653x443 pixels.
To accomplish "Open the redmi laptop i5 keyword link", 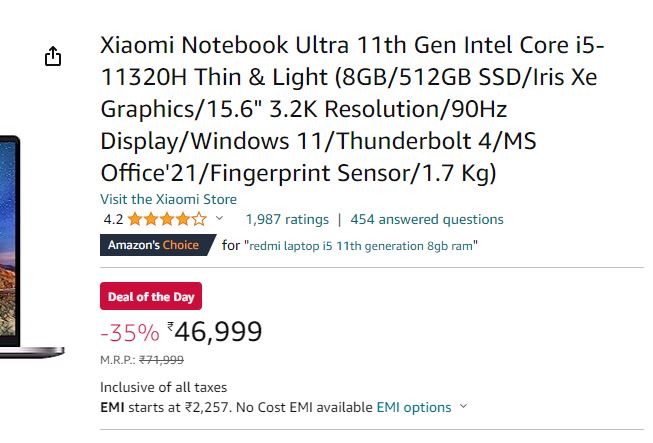I will (x=361, y=246).
